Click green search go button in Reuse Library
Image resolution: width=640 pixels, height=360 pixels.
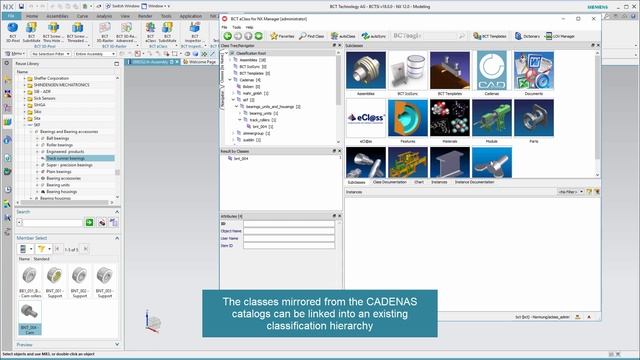click(x=89, y=222)
